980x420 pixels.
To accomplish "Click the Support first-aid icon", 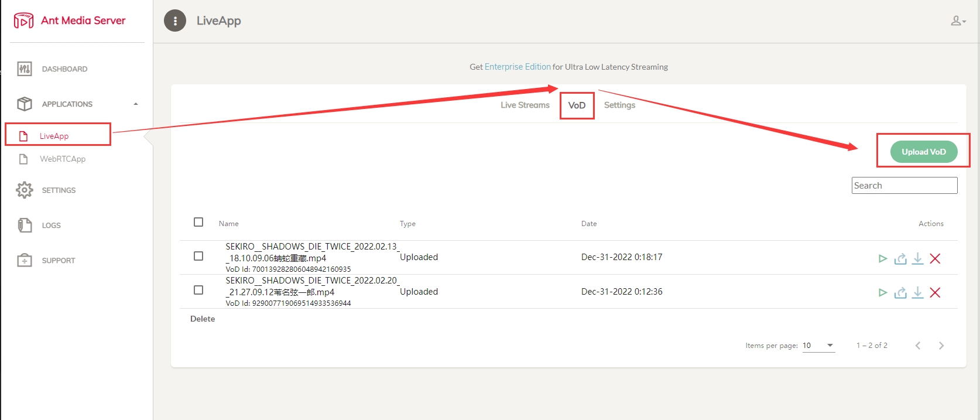I will pos(25,261).
